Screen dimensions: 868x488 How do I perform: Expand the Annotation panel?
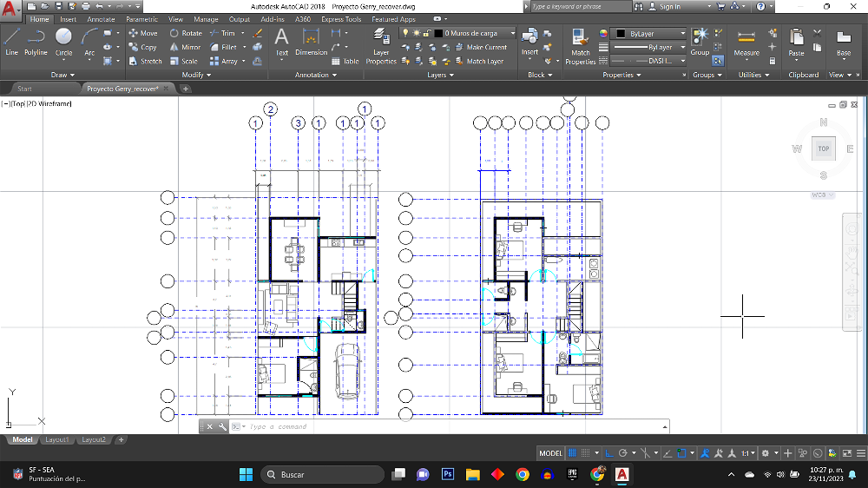click(316, 75)
